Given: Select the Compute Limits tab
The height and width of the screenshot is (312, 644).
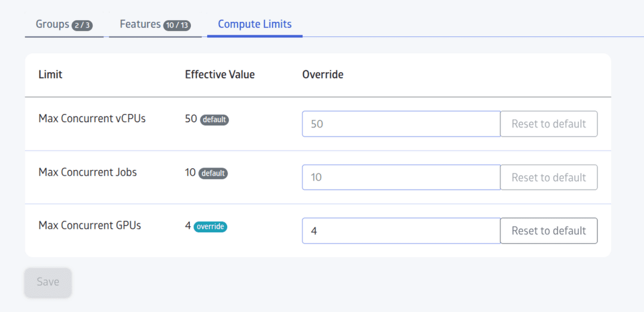Looking at the screenshot, I should (x=255, y=24).
